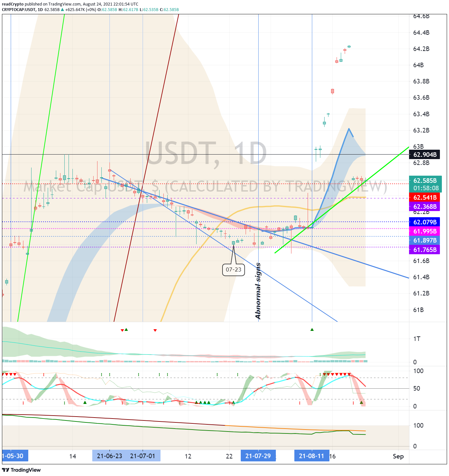Click the 21-08-11 date label
449x476 pixels.
click(312, 456)
